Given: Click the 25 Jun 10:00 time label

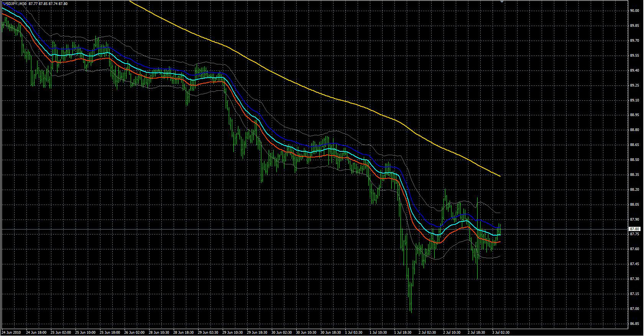Looking at the screenshot, I should [x=85, y=333].
